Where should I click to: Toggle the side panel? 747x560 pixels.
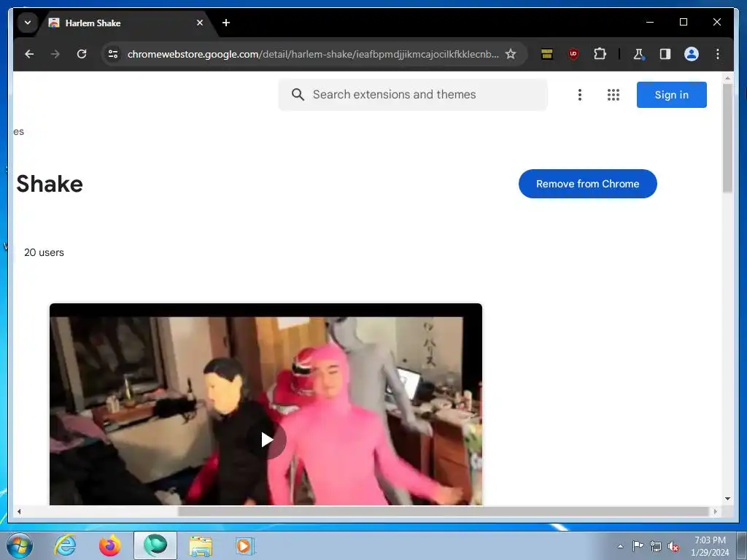665,54
